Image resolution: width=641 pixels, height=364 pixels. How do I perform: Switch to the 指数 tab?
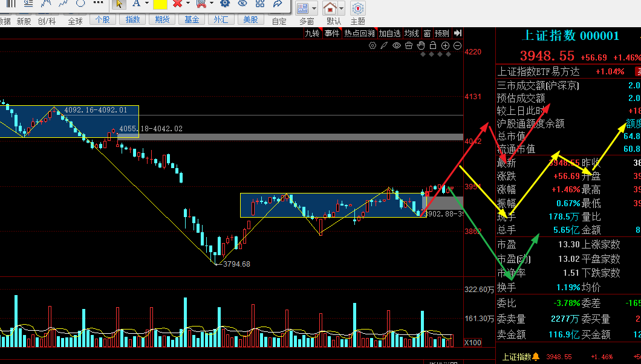132,19
